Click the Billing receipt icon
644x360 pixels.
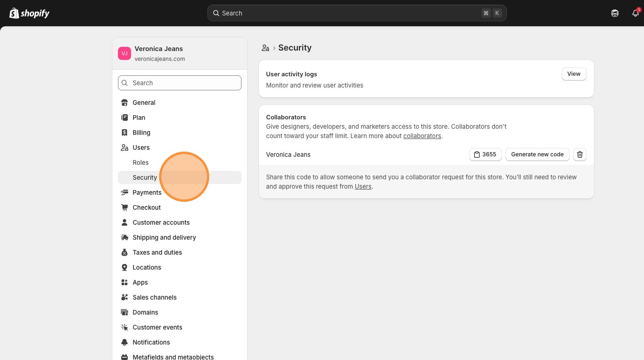tap(124, 132)
